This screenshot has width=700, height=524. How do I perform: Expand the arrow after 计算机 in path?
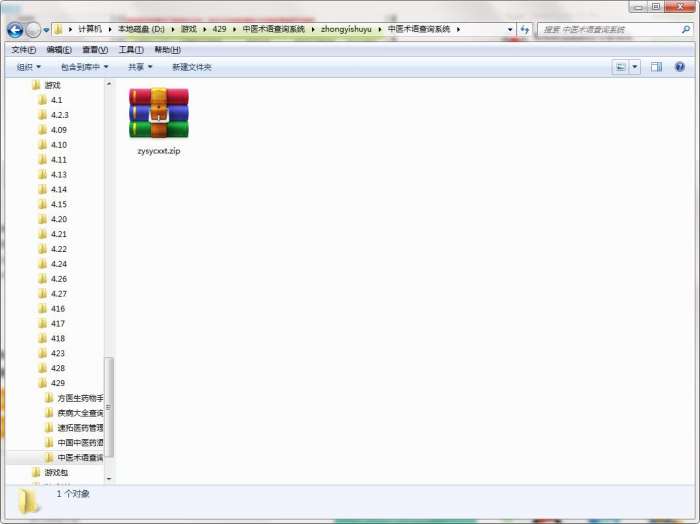point(110,29)
